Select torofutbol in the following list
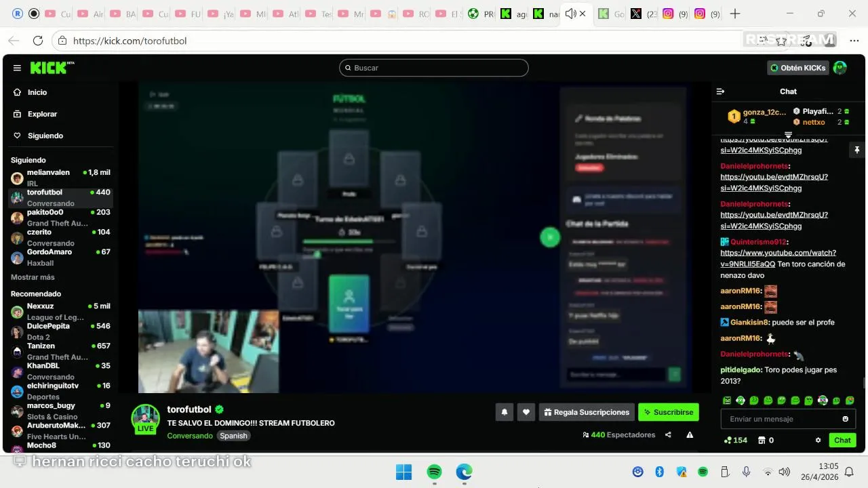 [60, 197]
